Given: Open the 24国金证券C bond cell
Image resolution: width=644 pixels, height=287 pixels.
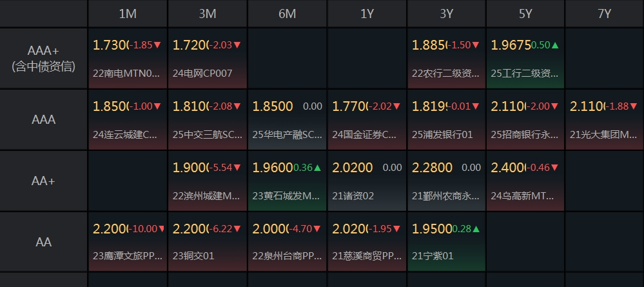Looking at the screenshot, I should click(367, 120).
